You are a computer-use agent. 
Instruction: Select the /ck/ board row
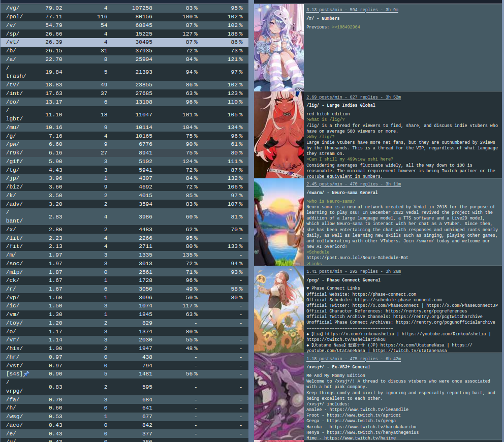(x=124, y=280)
